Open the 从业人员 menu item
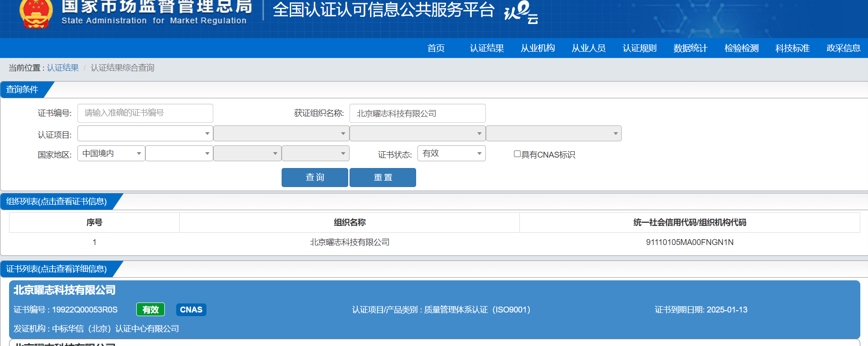The width and height of the screenshot is (868, 346). click(x=589, y=48)
